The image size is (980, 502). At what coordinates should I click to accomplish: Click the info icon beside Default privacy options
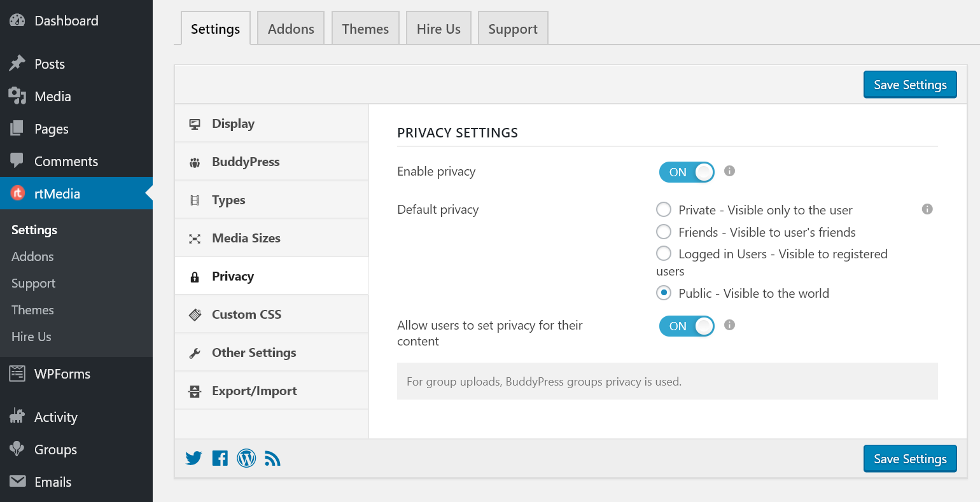click(x=927, y=209)
